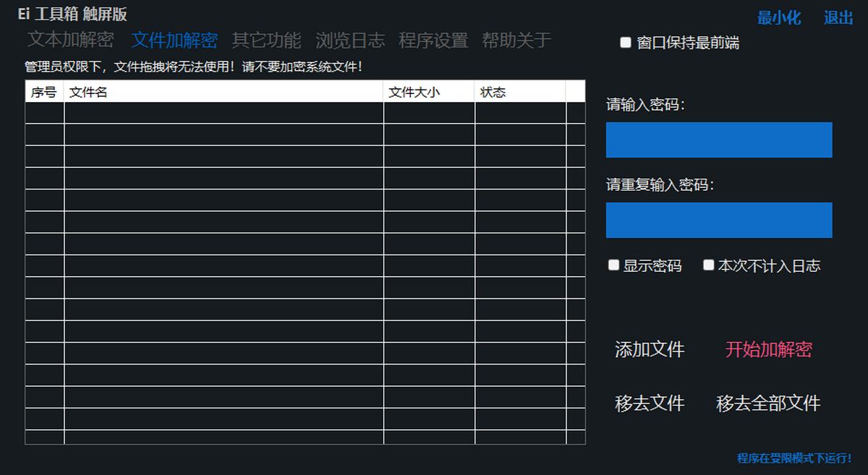Viewport: 868px width, 475px height.
Task: Toggle the 显示密码 checkbox
Action: pos(614,265)
